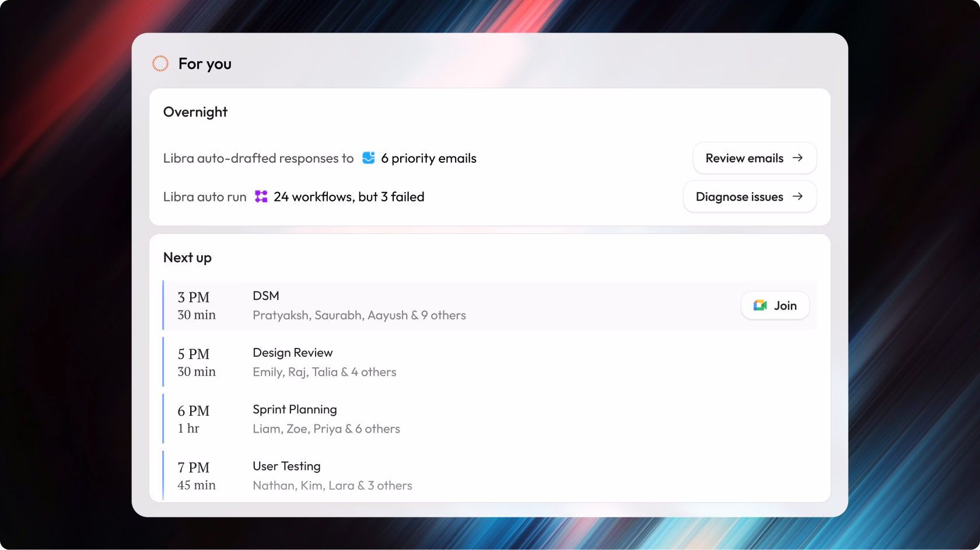Join the DSM meeting
Screen dimensions: 980x550
(x=775, y=305)
